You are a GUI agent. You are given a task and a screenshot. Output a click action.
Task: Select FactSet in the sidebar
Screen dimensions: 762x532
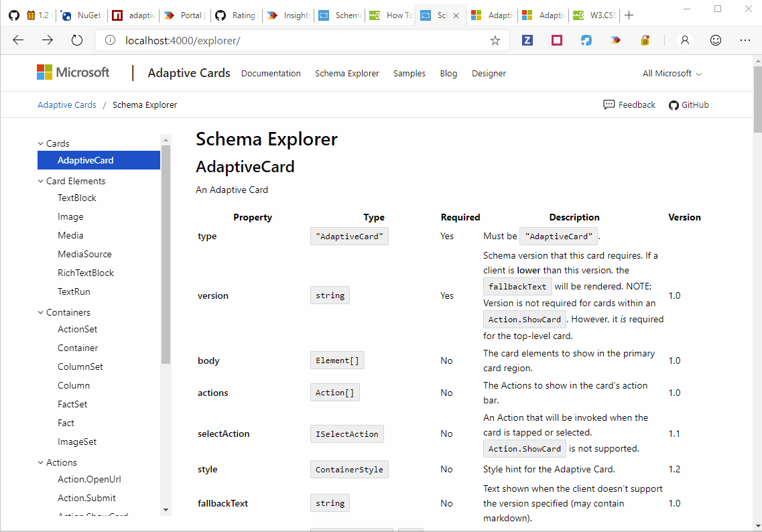(72, 404)
